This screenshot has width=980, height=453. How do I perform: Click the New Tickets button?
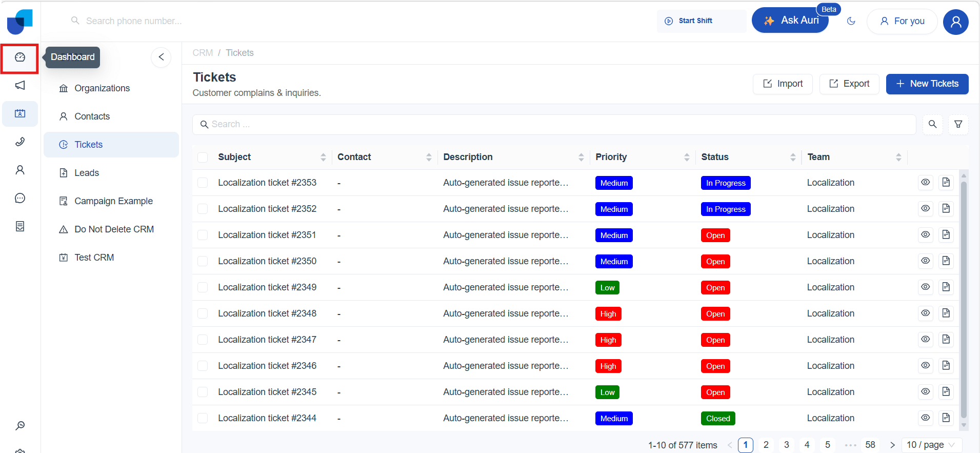(927, 84)
